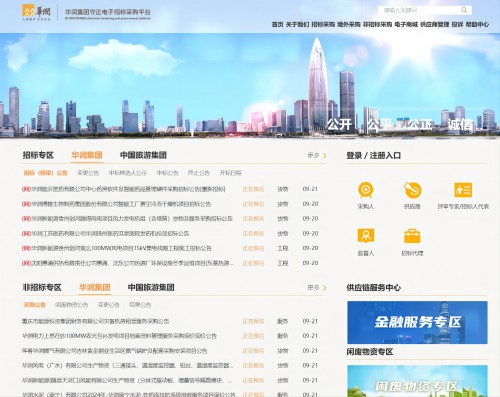Open the 评审专家/招标人代表 login icon

point(463,190)
